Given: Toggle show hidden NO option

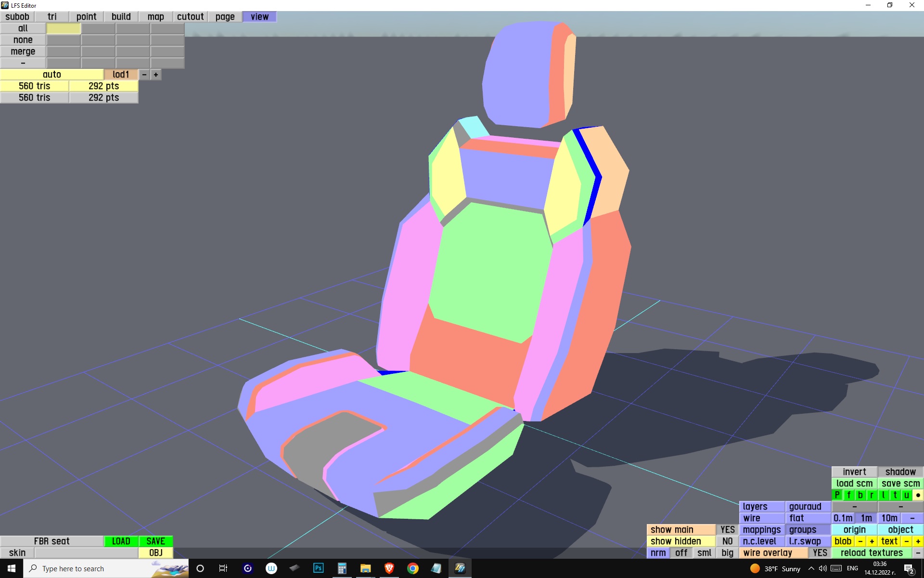Looking at the screenshot, I should tap(727, 541).
